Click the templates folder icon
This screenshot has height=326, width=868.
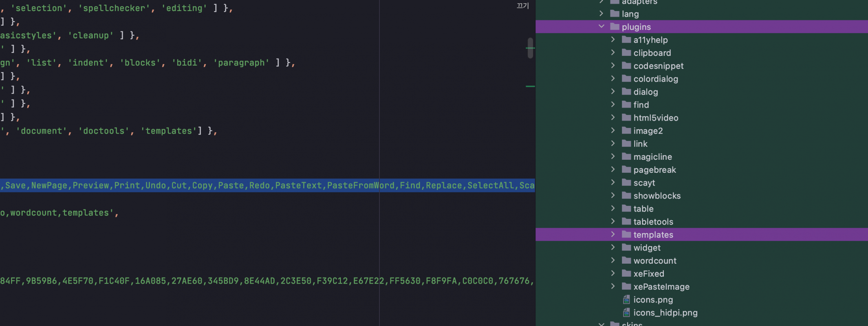[626, 235]
